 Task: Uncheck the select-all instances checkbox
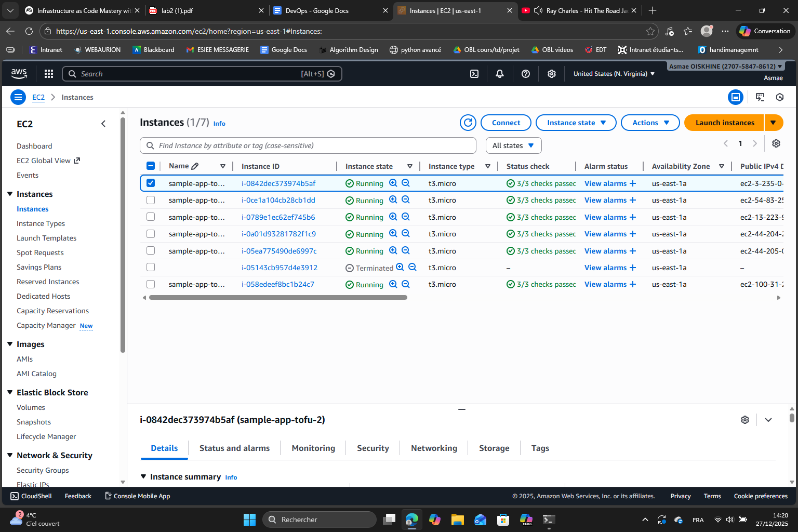[x=151, y=165]
